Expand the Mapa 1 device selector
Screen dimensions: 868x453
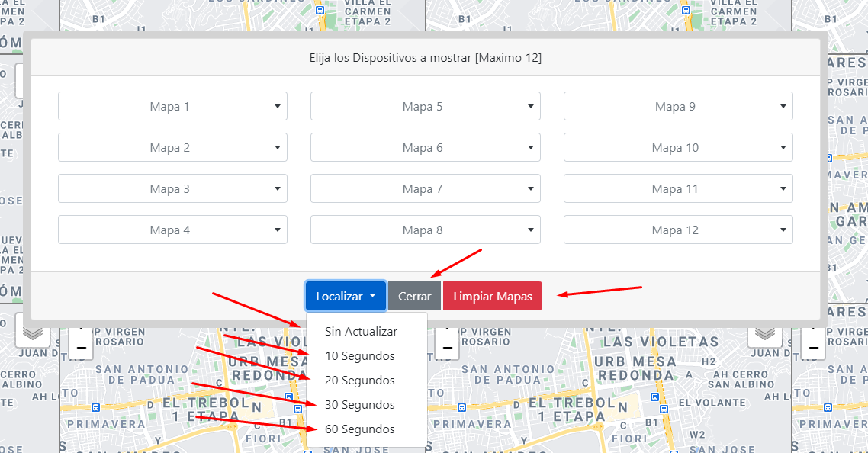pyautogui.click(x=172, y=107)
